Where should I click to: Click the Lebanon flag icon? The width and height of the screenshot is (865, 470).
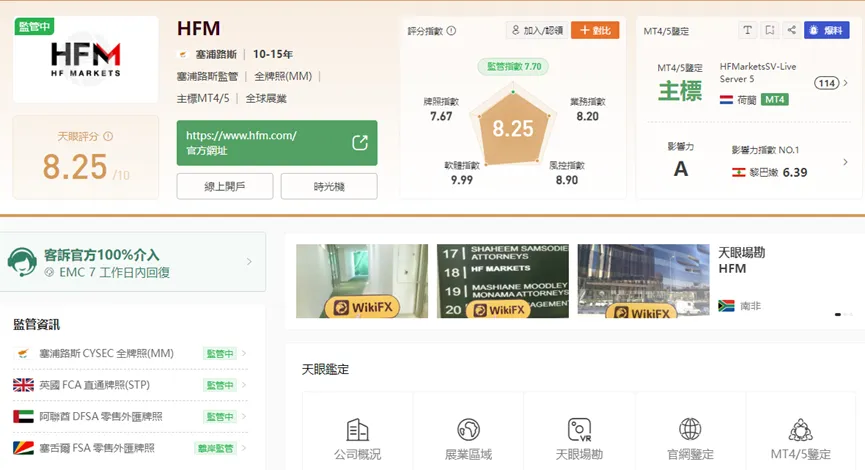738,173
